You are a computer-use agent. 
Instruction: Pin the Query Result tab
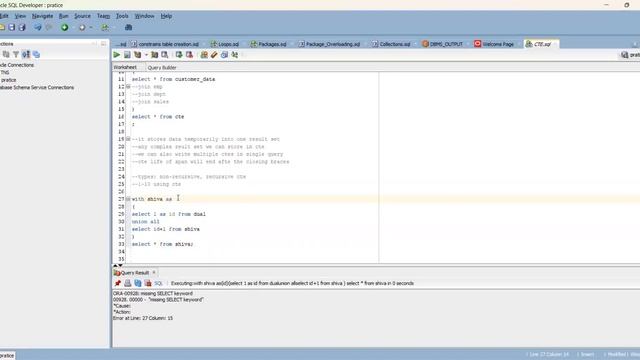pos(118,283)
